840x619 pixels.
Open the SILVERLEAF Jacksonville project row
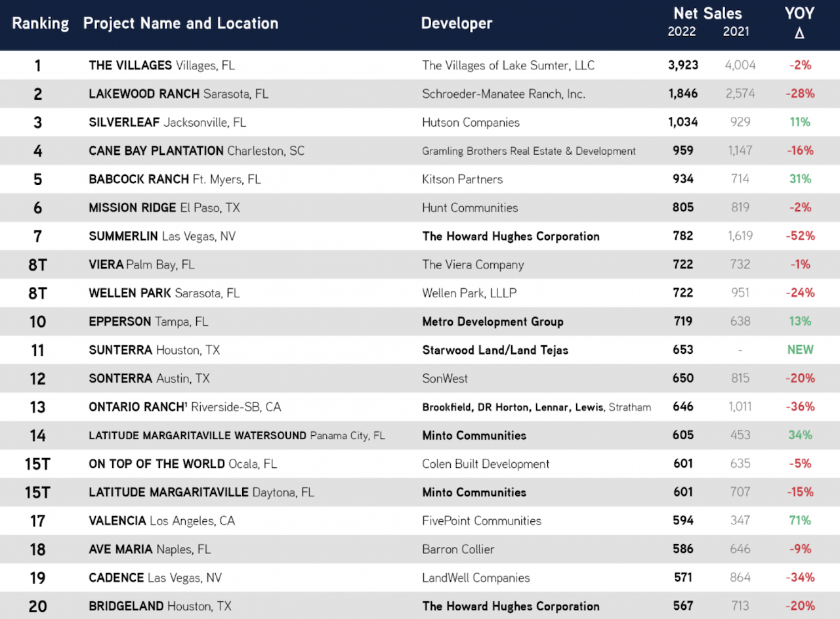pyautogui.click(x=167, y=122)
